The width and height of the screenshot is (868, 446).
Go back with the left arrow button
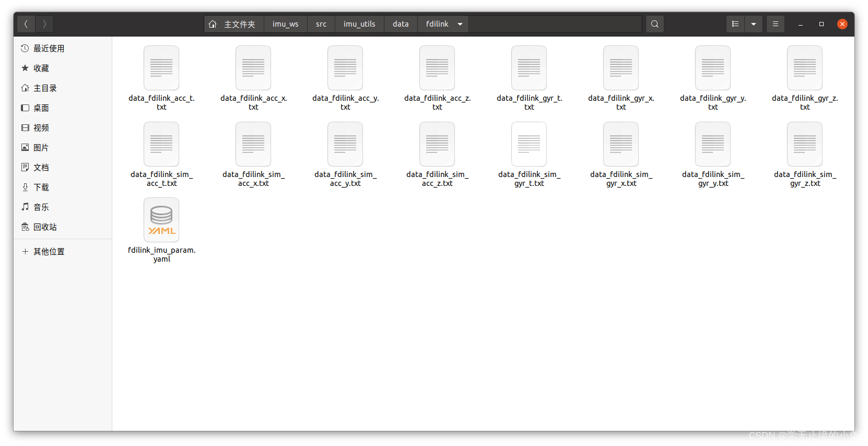[x=26, y=24]
